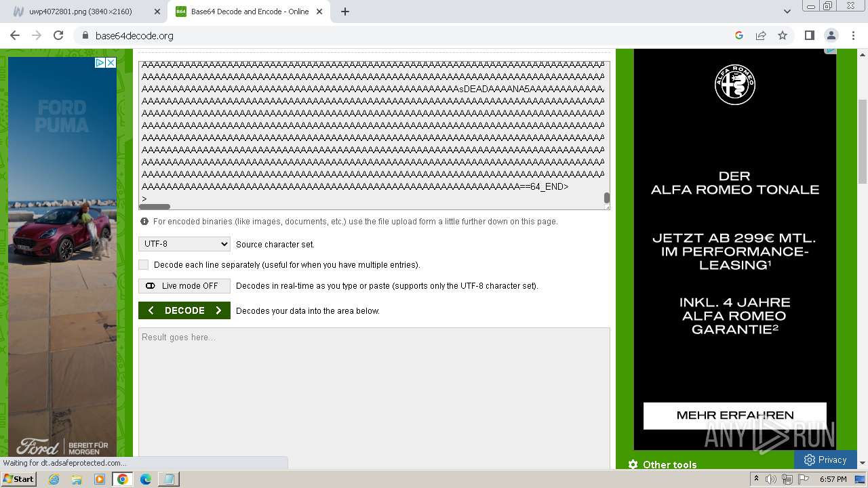
Task: Close the Base64 Decode and Encode tab
Action: coord(319,12)
